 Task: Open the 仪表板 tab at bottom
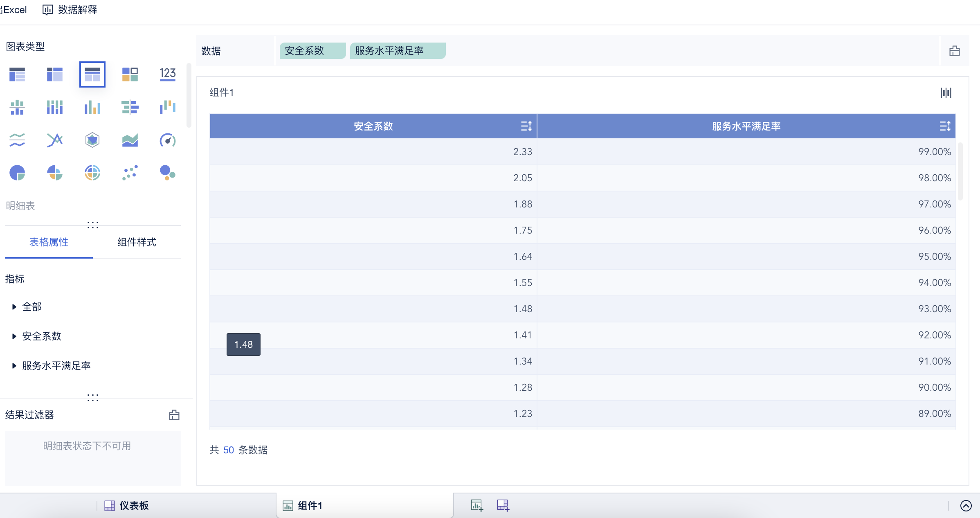[x=127, y=506]
